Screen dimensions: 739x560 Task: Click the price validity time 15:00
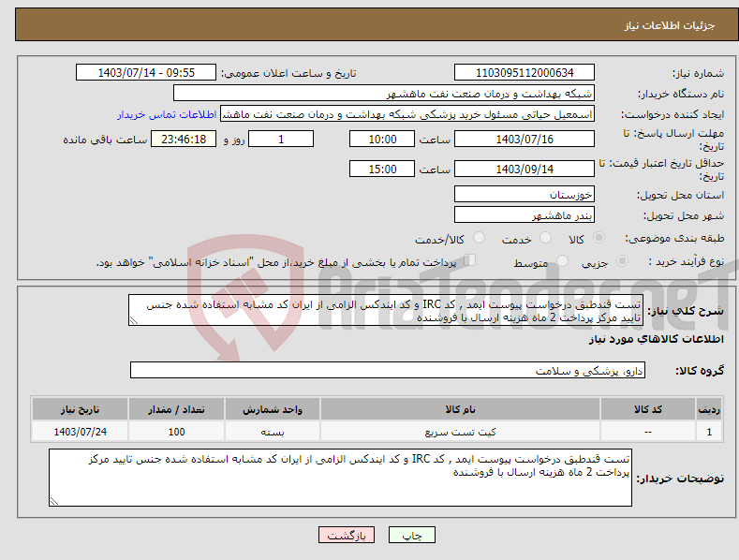[x=382, y=169]
